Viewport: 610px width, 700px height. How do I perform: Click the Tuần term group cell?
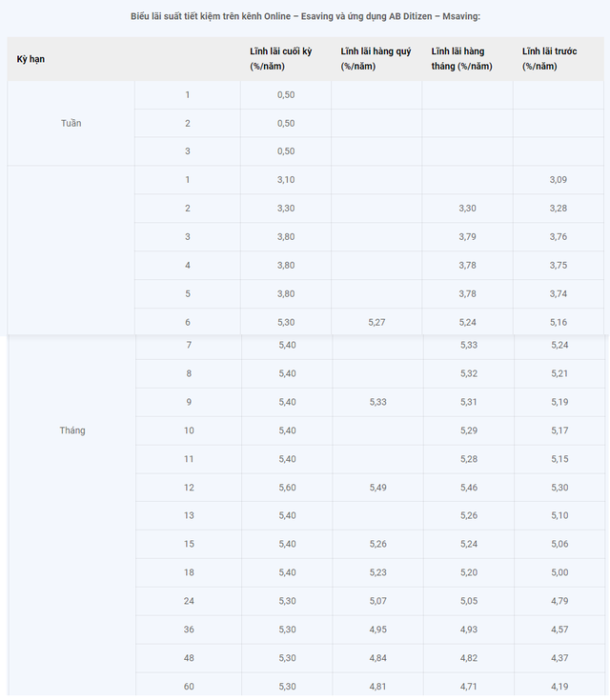[x=71, y=123]
